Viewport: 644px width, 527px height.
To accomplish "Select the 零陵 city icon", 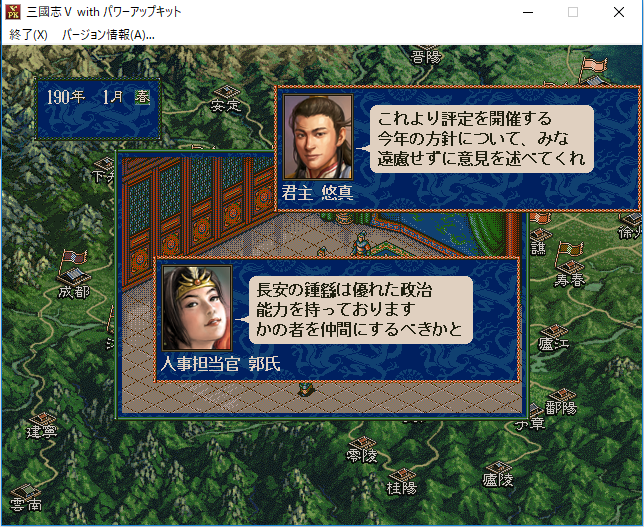I will pos(362,443).
